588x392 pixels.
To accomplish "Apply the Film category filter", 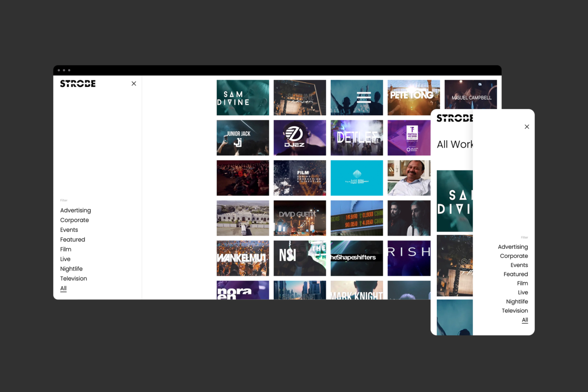I will tap(65, 249).
